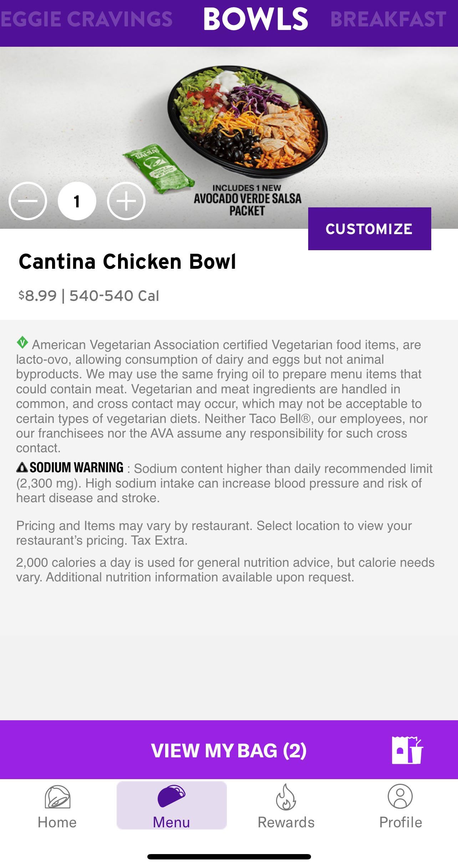Tap the $8.99 price and calorie line
Viewport: 458px width, 868px height.
(x=89, y=296)
